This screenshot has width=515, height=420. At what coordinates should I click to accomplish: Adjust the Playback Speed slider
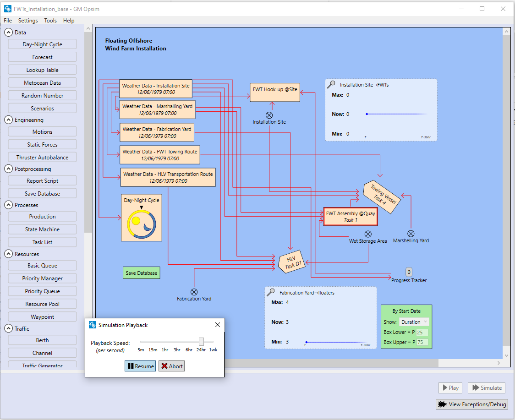pyautogui.click(x=202, y=341)
